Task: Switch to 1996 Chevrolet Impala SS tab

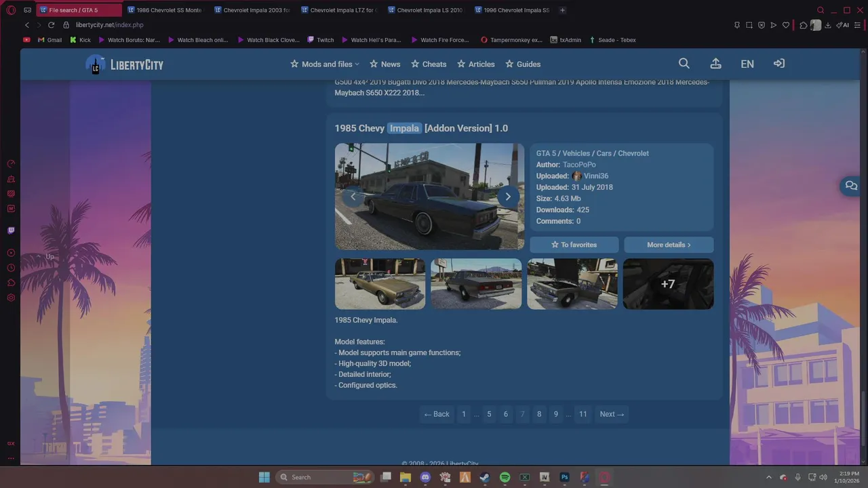Action: tap(513, 10)
